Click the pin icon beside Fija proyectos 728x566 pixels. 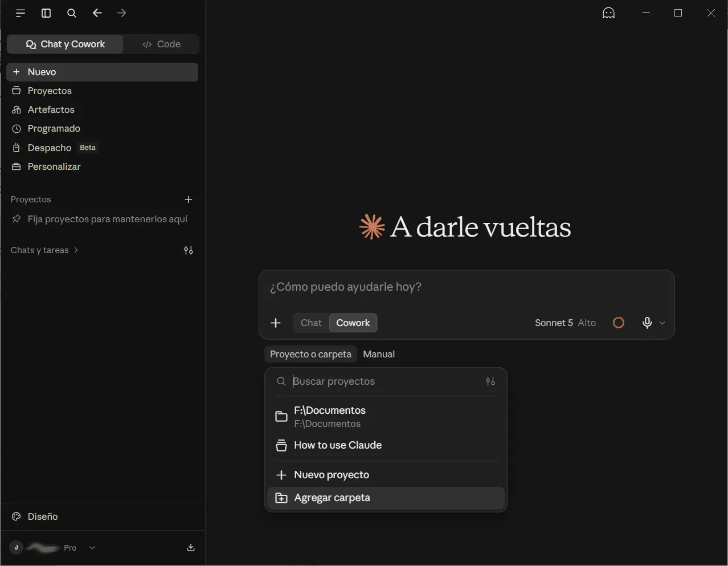[x=17, y=219]
